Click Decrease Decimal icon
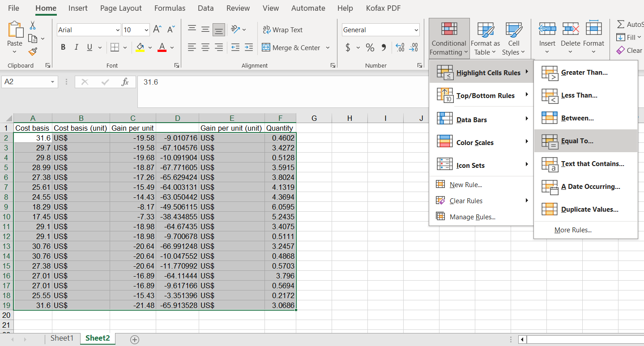 (x=414, y=47)
